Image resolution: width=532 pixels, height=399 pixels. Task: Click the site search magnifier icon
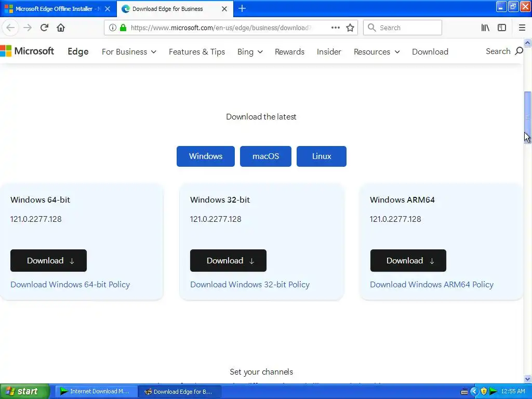coord(519,51)
